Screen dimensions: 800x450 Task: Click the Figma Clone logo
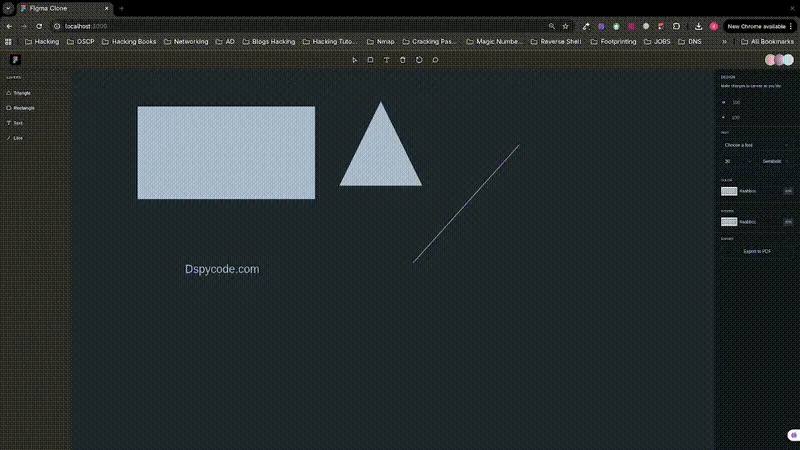coord(15,60)
